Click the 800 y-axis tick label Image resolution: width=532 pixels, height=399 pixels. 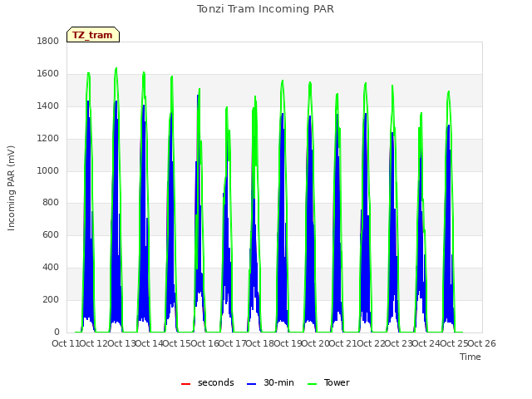51,203
